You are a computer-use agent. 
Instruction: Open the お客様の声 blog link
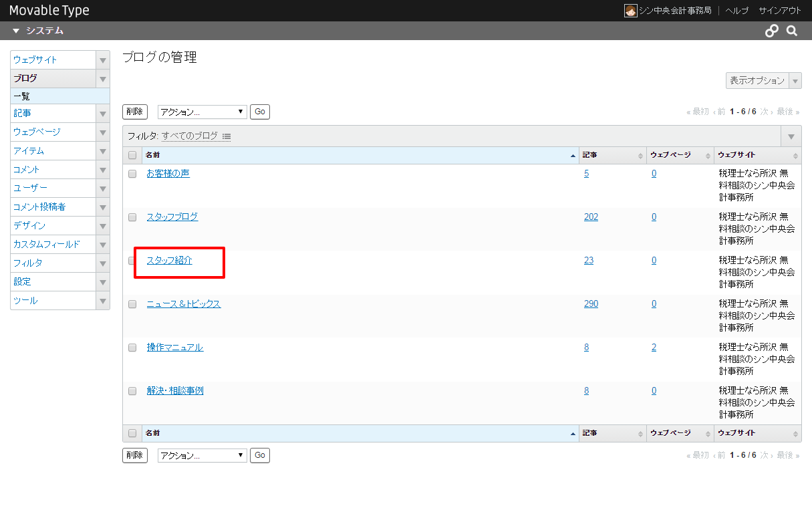[x=168, y=174]
